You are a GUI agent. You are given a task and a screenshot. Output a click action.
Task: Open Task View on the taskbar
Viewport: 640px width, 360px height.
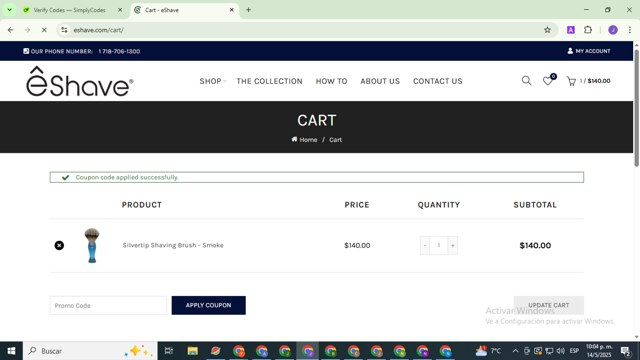(x=169, y=351)
